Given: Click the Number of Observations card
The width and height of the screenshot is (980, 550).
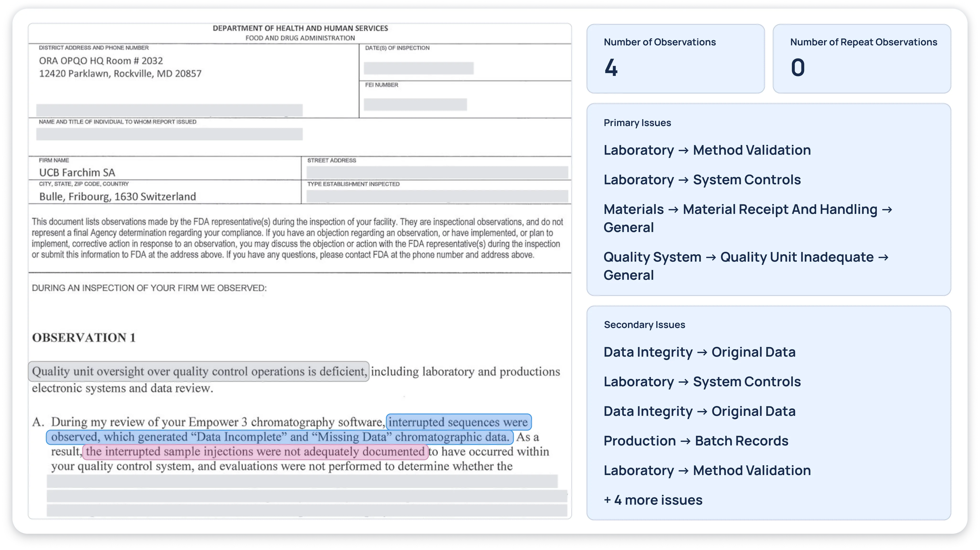Looking at the screenshot, I should pyautogui.click(x=675, y=58).
